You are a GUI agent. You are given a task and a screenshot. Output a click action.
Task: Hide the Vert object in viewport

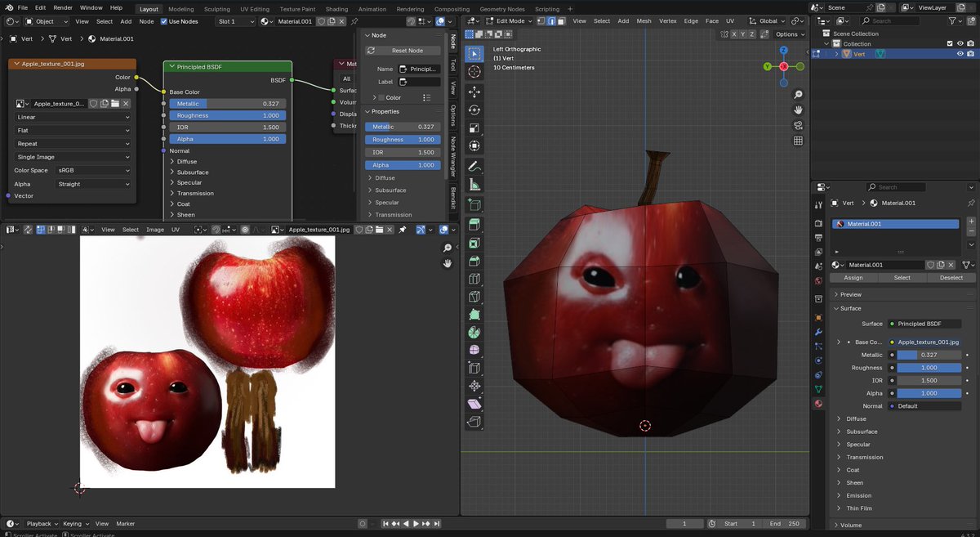pyautogui.click(x=960, y=54)
